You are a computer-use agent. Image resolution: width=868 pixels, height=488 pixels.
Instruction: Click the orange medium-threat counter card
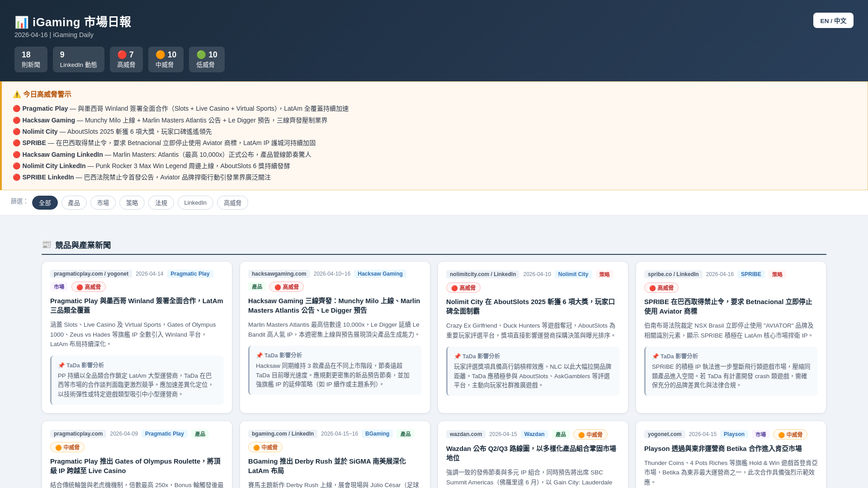pos(165,59)
